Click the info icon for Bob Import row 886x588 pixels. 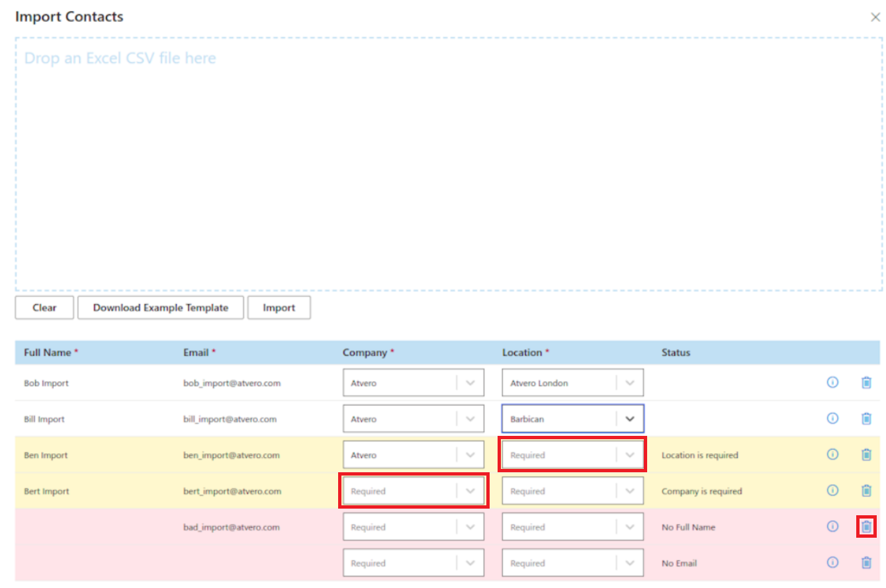[x=832, y=382]
